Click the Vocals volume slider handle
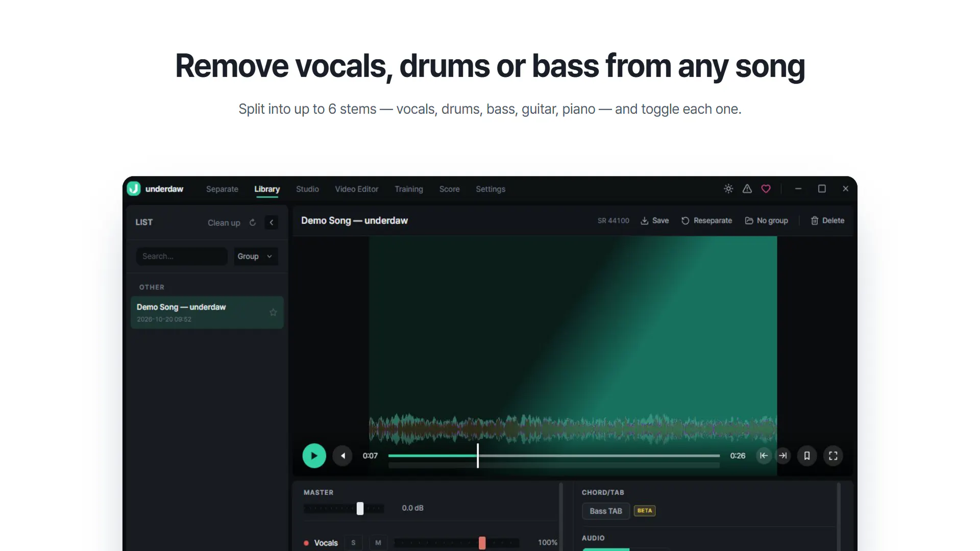The width and height of the screenshot is (980, 551). [x=482, y=543]
